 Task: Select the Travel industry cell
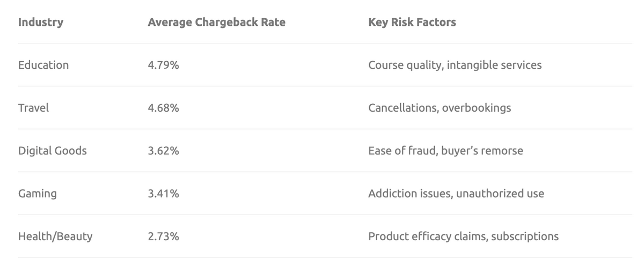point(33,108)
